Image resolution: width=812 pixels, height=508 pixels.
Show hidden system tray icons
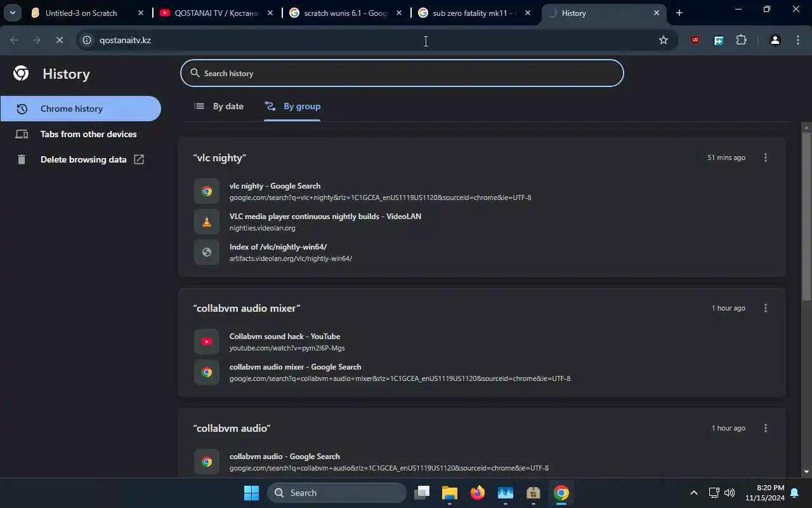[x=694, y=493]
